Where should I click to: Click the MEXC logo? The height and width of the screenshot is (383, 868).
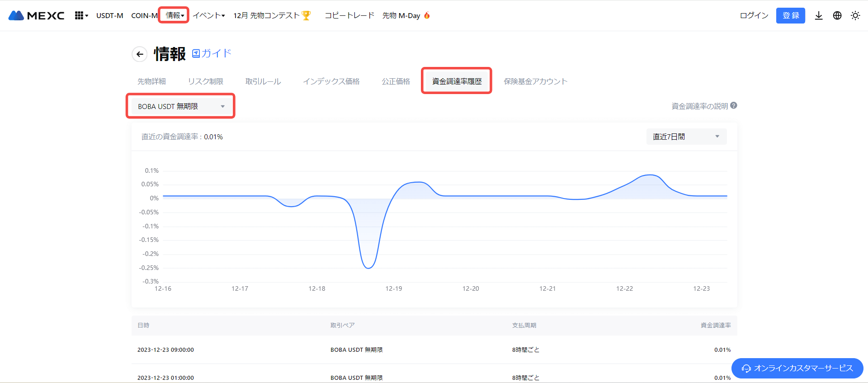[x=36, y=15]
